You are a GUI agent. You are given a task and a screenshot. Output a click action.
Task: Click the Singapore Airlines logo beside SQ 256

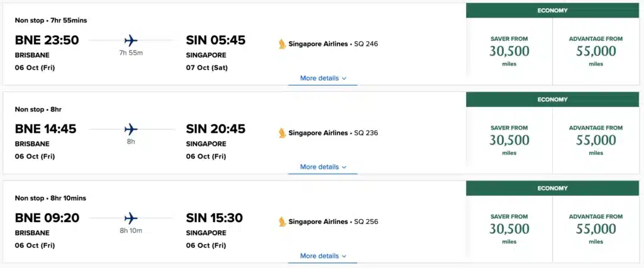[x=282, y=221]
